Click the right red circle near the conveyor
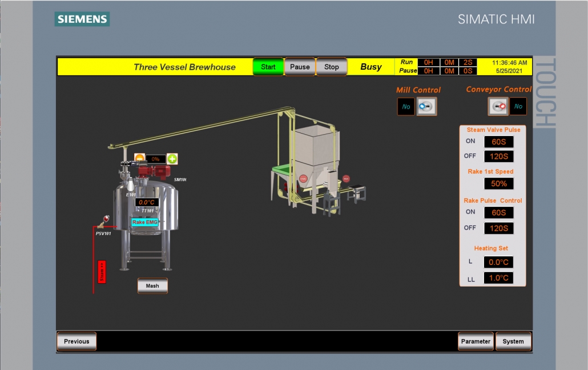588x370 pixels. [x=346, y=179]
